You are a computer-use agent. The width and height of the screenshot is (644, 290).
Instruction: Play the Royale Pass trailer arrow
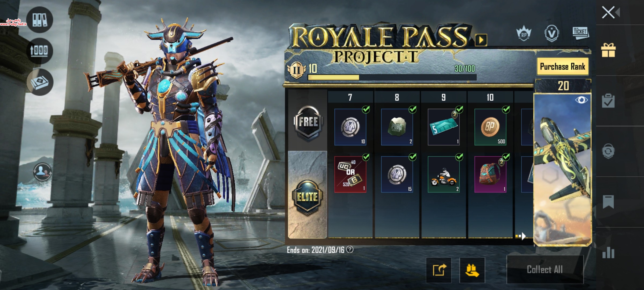[481, 40]
